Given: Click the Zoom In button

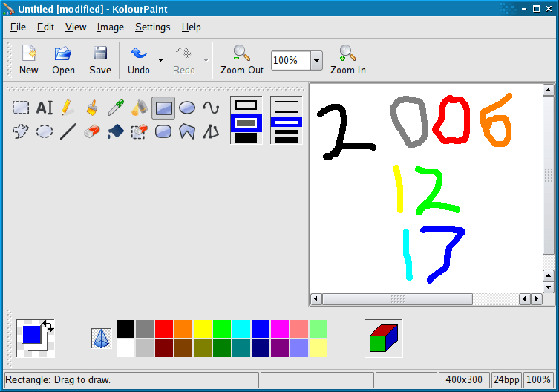Looking at the screenshot, I should tap(347, 59).
